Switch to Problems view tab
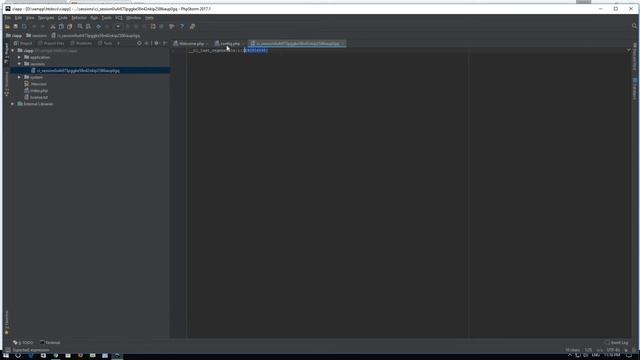 pos(81,43)
